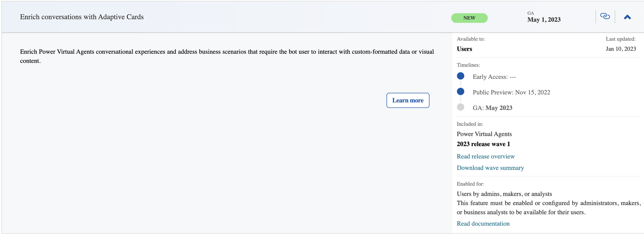
Task: Click 2023 release wave 1 text
Action: click(483, 144)
